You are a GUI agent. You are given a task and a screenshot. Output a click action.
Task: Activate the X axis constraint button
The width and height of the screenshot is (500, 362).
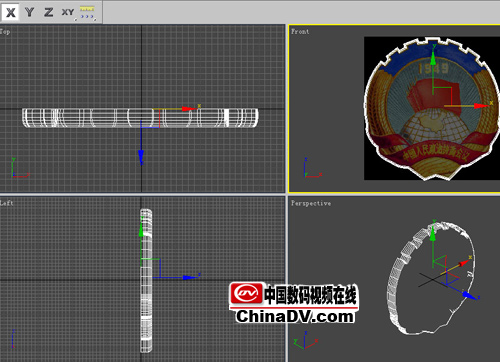pos(10,12)
